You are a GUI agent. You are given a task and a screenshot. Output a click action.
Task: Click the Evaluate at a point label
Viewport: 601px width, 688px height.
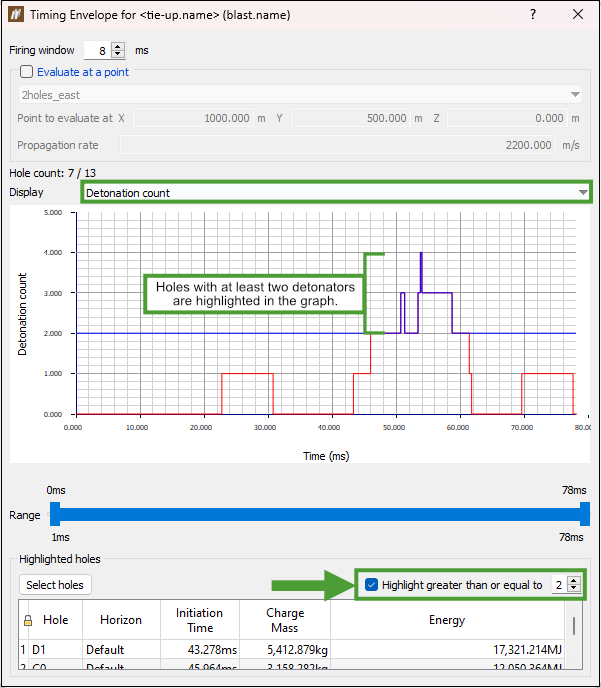83,72
